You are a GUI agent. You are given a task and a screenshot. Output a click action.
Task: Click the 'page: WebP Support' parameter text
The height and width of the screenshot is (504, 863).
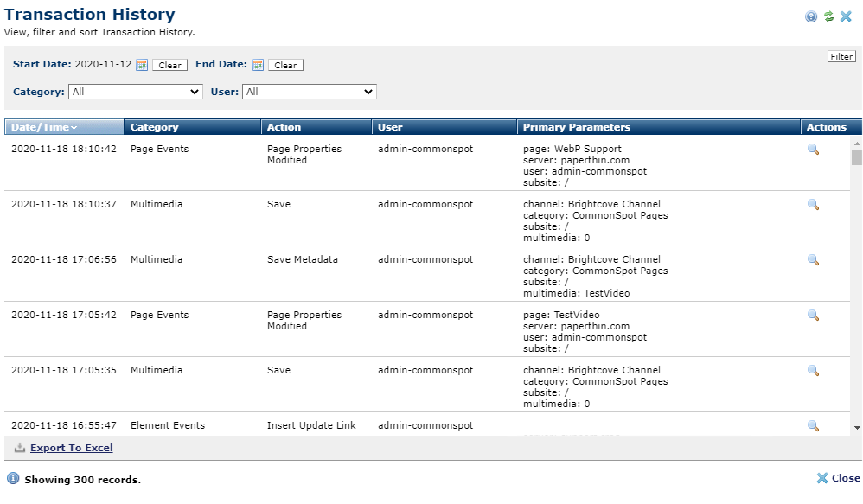pos(572,149)
